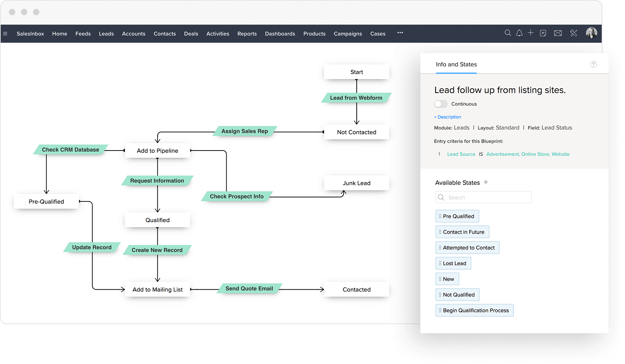Screen dimensions: 625x364
Task: Open the Deals module
Action: (x=191, y=34)
